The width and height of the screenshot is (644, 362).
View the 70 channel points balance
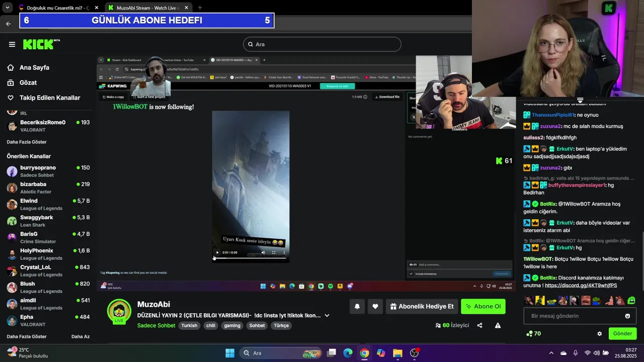pyautogui.click(x=533, y=333)
